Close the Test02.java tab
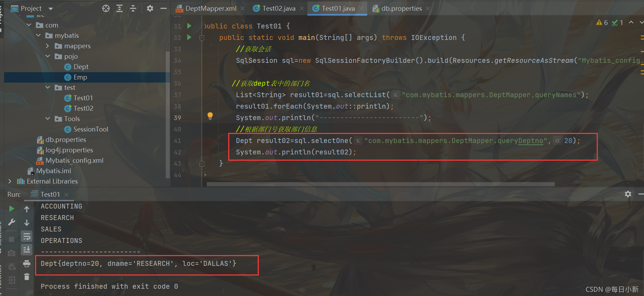The height and width of the screenshot is (296, 644). tap(302, 8)
